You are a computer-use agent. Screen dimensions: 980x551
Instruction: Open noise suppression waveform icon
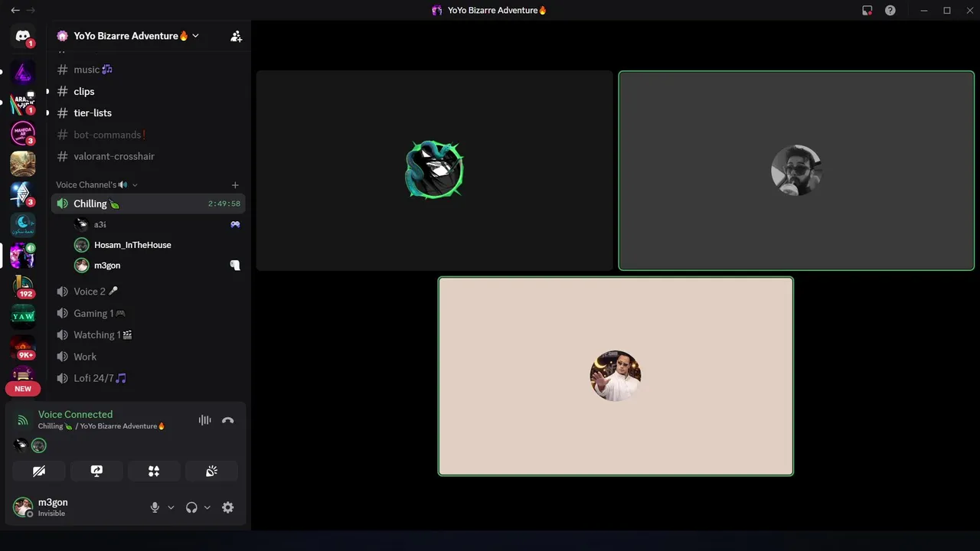(204, 420)
